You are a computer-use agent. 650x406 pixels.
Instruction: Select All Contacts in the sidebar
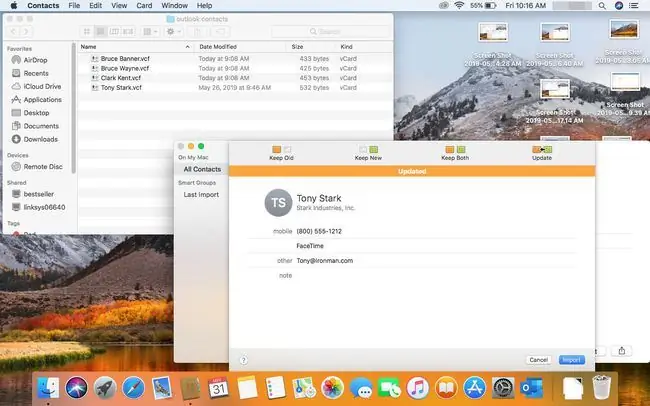[202, 169]
